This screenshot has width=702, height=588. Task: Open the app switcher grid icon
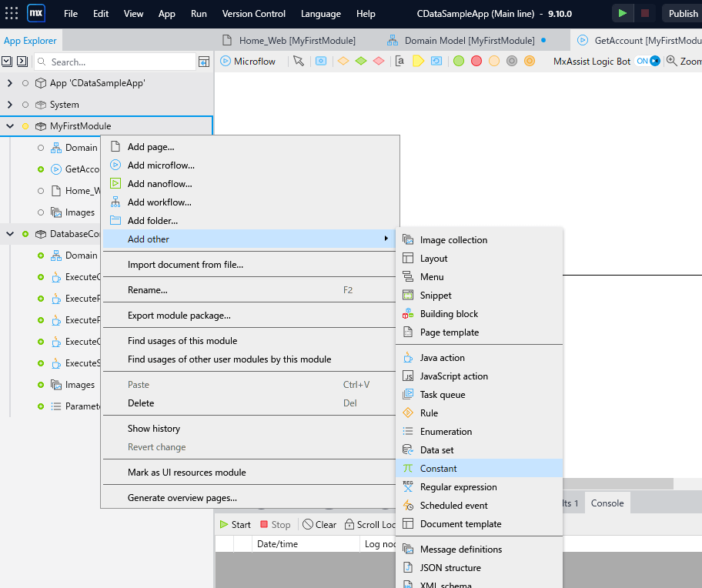(12, 13)
